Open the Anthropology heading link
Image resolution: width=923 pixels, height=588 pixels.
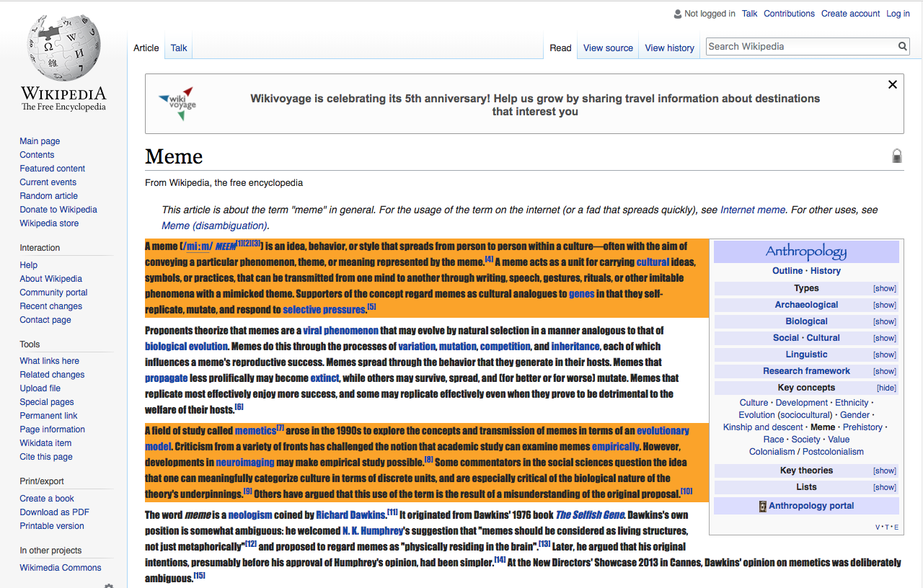click(806, 251)
